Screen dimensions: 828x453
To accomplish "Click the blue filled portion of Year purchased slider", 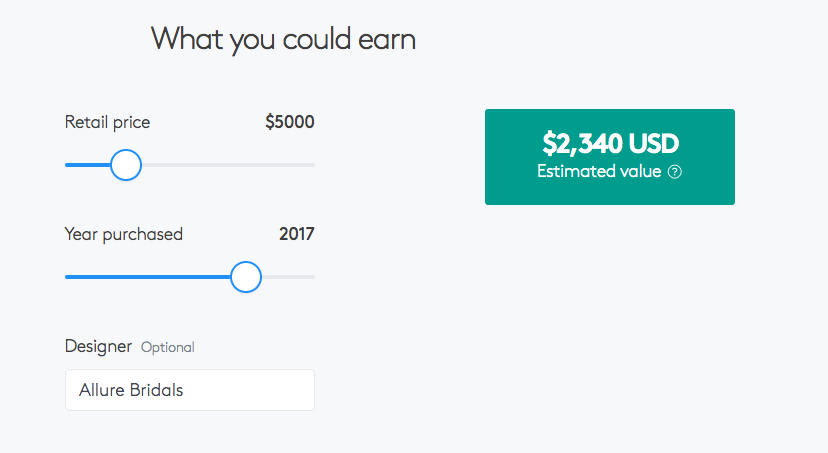I will 147,277.
